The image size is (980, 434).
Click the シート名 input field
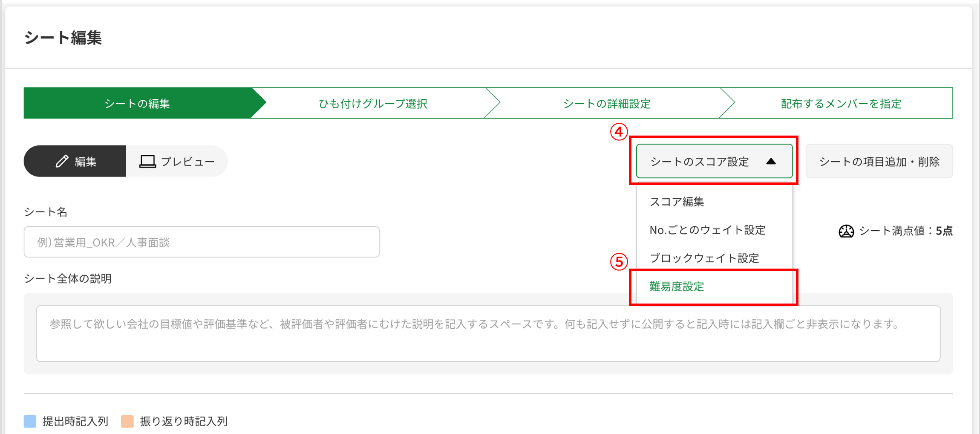(202, 242)
